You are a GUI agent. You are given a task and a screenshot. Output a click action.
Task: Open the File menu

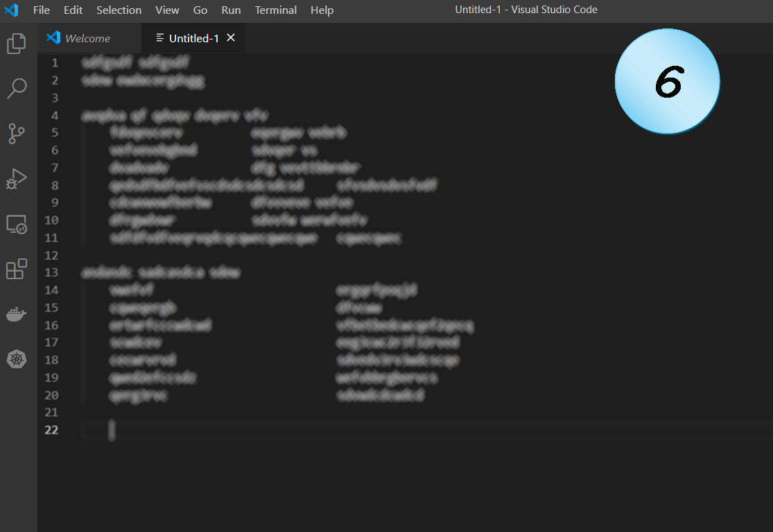42,10
